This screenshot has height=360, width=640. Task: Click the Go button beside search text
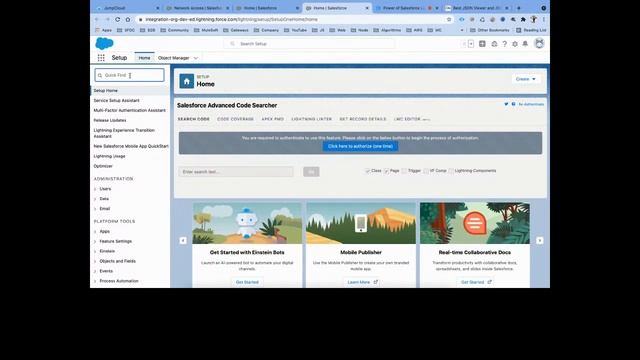311,172
